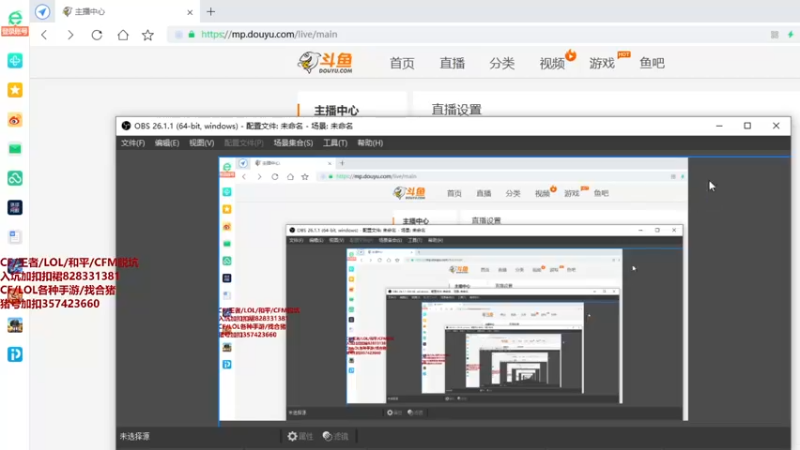Click the Douyu logo

326,63
